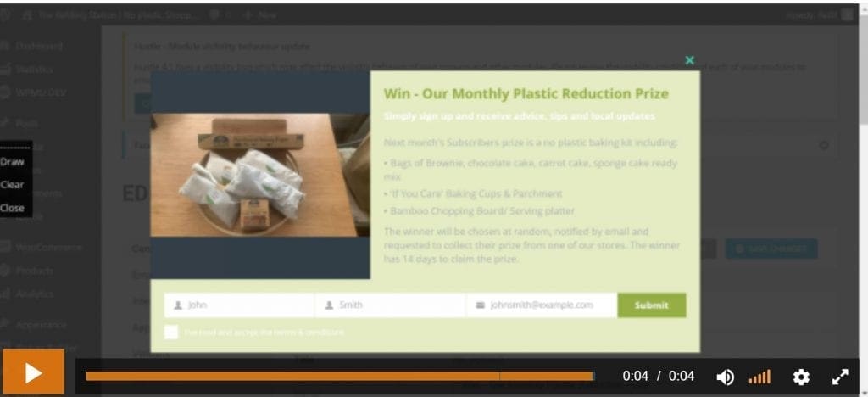Select Clear in the annotation menu
This screenshot has height=397, width=868.
12,185
